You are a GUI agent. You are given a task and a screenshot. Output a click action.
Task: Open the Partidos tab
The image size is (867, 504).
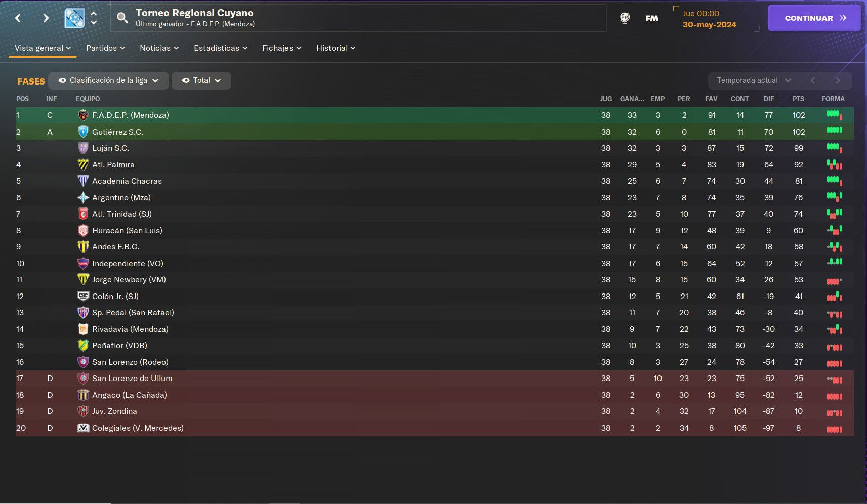click(x=105, y=48)
